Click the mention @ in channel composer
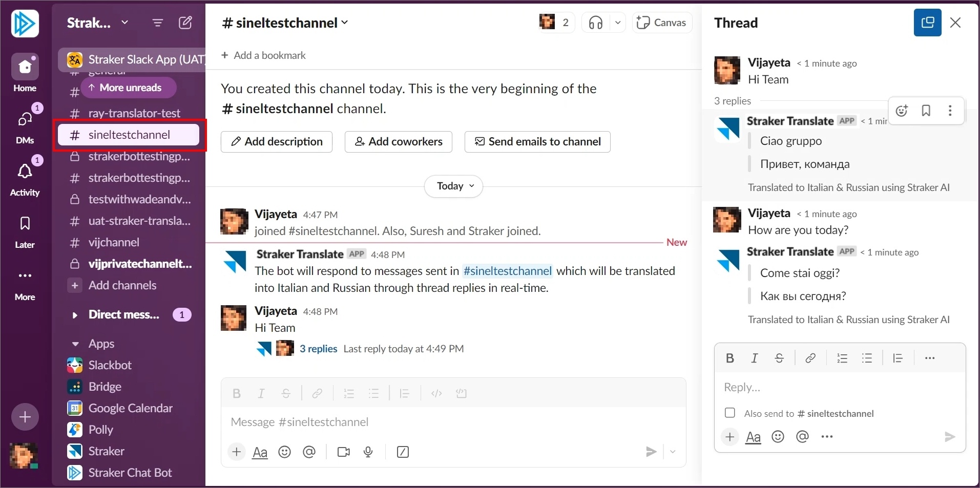 pos(309,452)
